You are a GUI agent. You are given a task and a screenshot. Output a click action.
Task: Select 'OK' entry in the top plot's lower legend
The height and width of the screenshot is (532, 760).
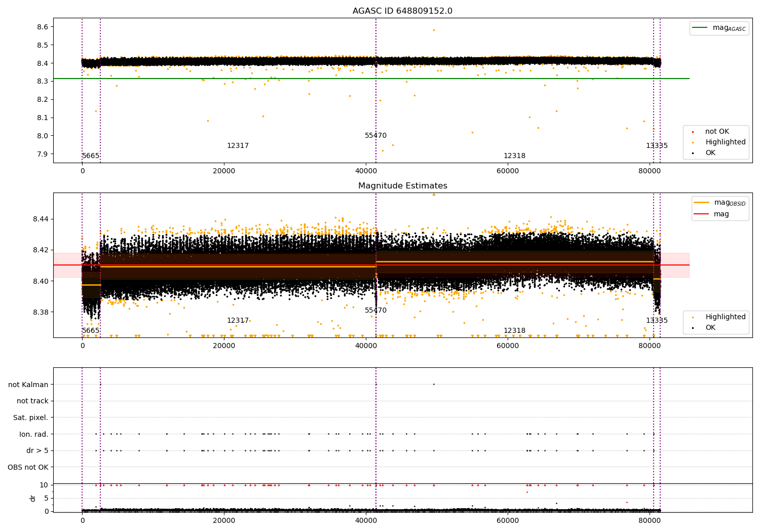[x=710, y=153]
